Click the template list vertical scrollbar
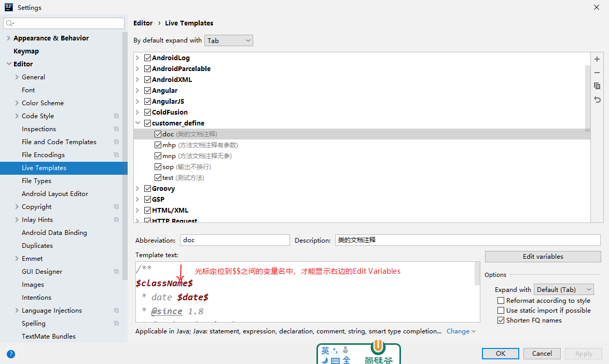The image size is (609, 364). 588,93
